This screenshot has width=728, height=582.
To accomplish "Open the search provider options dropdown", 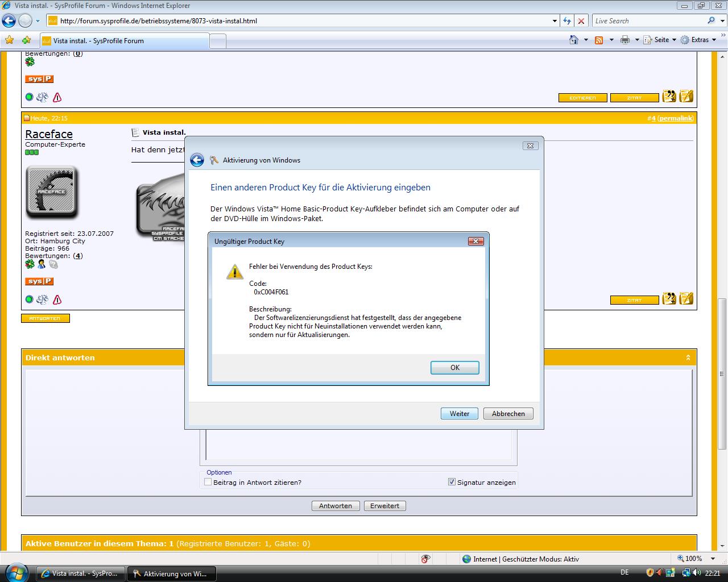I will click(x=721, y=21).
